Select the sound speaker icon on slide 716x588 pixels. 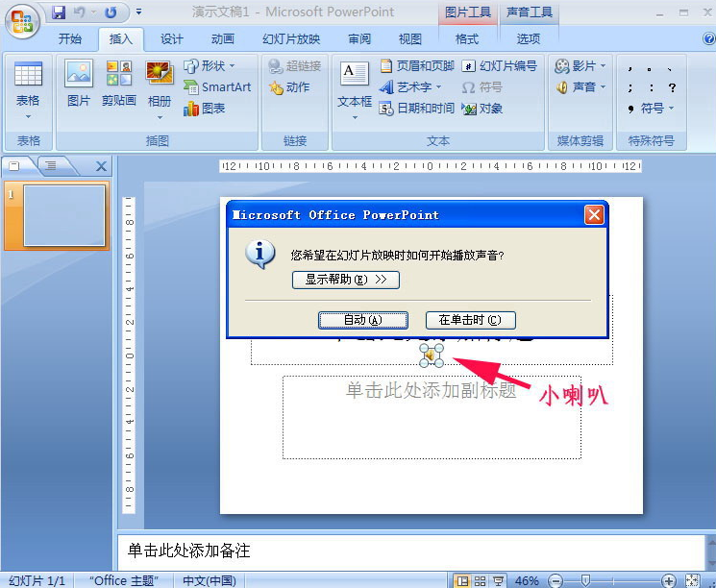click(432, 355)
